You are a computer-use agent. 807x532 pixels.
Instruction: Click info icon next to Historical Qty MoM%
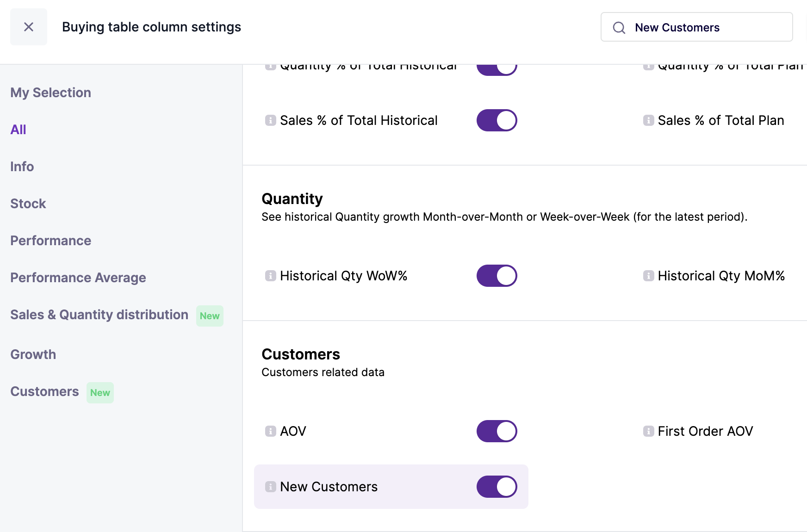pyautogui.click(x=648, y=276)
